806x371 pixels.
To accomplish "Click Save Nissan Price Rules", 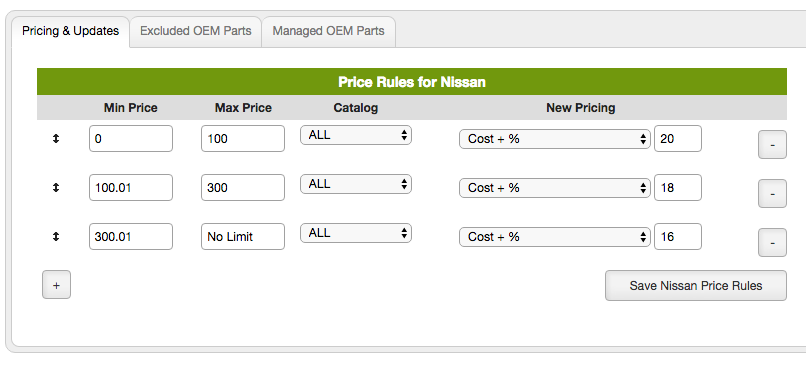I will [695, 285].
